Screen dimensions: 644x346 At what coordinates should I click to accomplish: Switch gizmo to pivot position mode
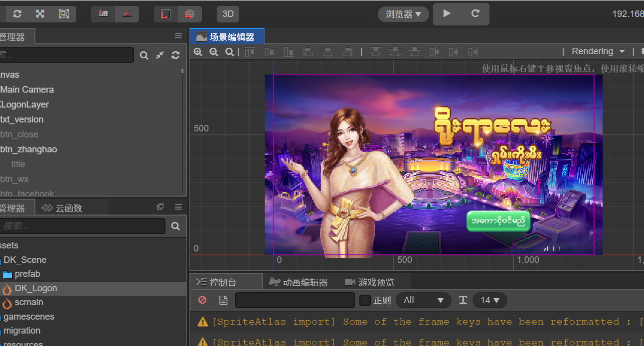[103, 14]
